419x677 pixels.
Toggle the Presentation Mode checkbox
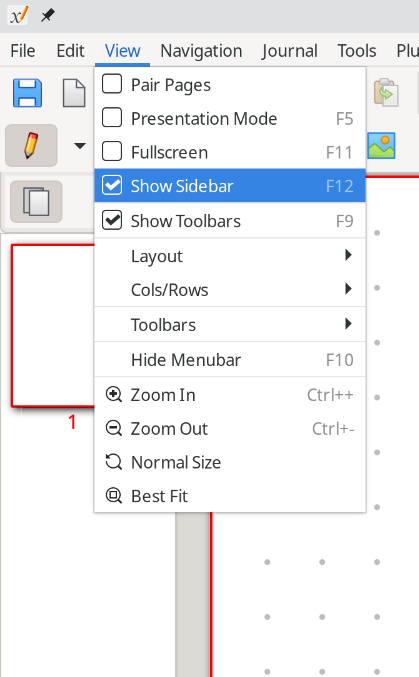pos(112,117)
